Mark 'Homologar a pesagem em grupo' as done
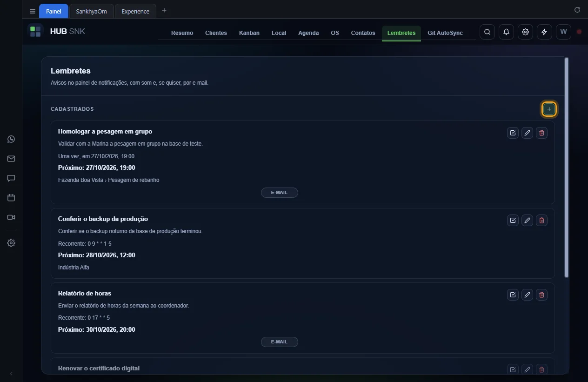 pos(513,133)
